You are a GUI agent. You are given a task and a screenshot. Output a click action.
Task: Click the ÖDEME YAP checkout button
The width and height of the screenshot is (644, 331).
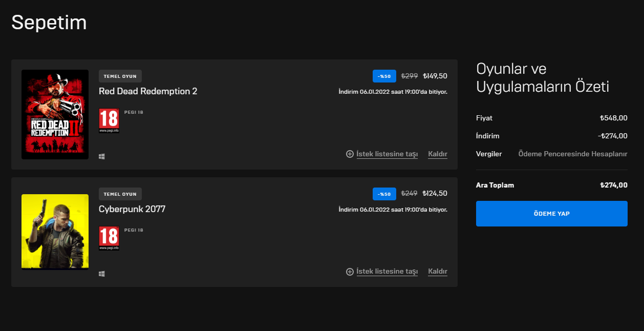tap(551, 214)
